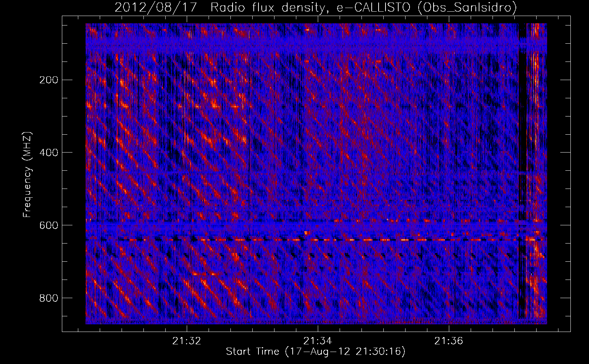Click the 400 frequency axis label
Screen dimensions: 589x364
(x=48, y=153)
